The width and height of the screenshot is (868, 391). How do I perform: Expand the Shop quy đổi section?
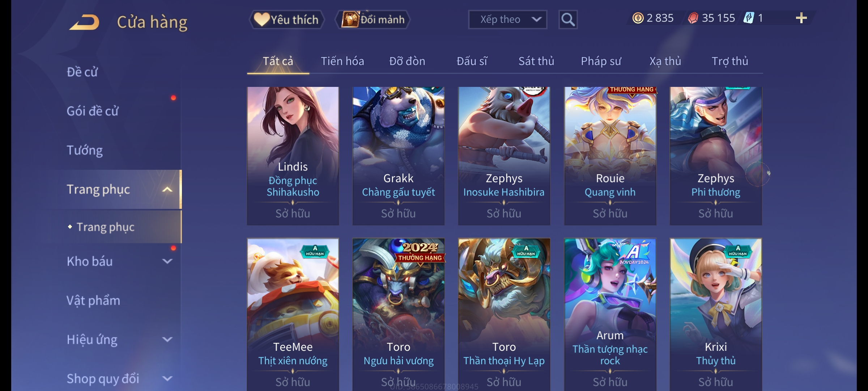tap(167, 378)
